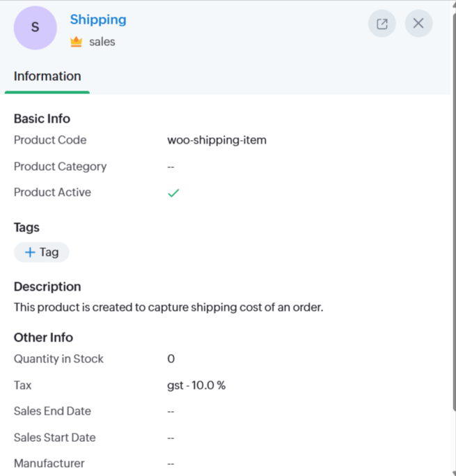Click the woo-shipping-item product code value
This screenshot has width=456, height=476.
tap(217, 140)
